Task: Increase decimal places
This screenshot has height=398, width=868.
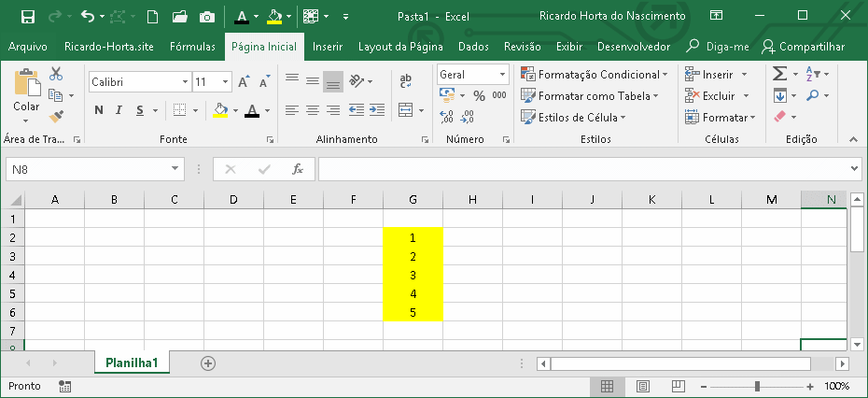Action: (446, 117)
